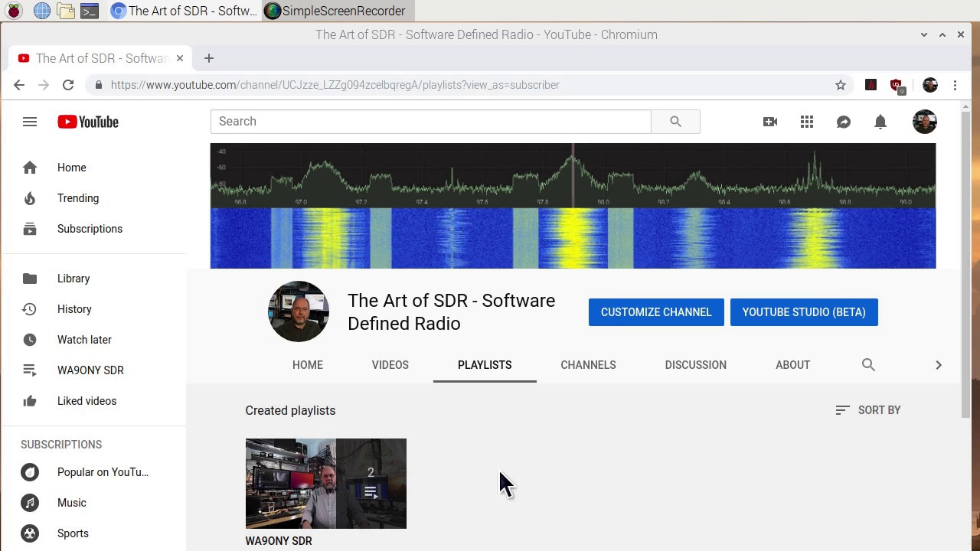
Task: Click the channel profile picture
Action: click(299, 311)
